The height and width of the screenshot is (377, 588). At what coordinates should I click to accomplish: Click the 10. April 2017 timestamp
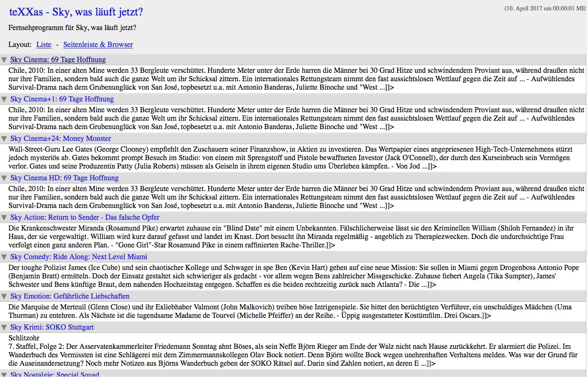click(546, 9)
